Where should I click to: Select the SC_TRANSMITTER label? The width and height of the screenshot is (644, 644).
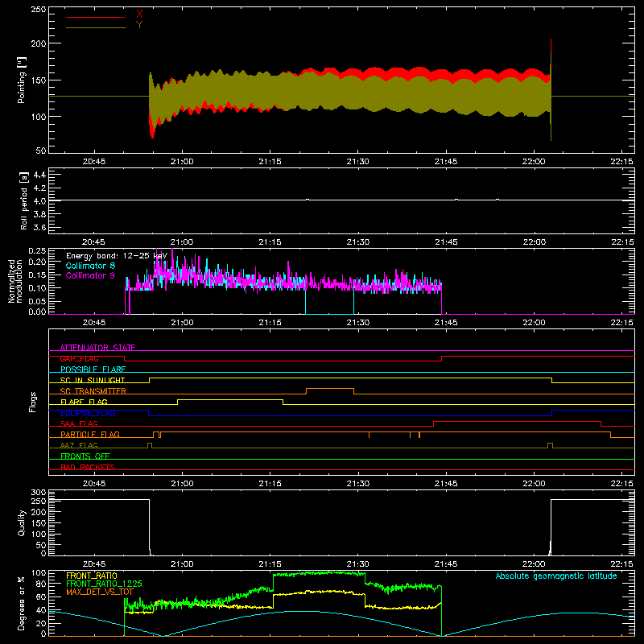click(x=93, y=391)
